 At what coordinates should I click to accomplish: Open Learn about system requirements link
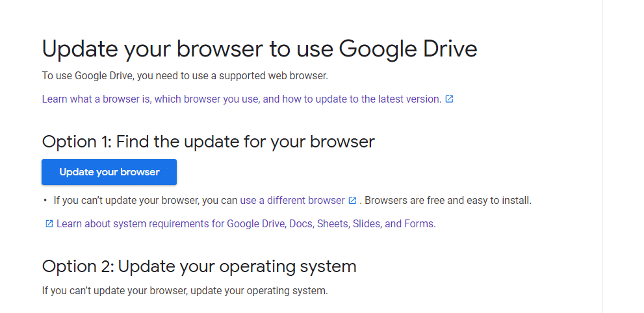pyautogui.click(x=246, y=223)
